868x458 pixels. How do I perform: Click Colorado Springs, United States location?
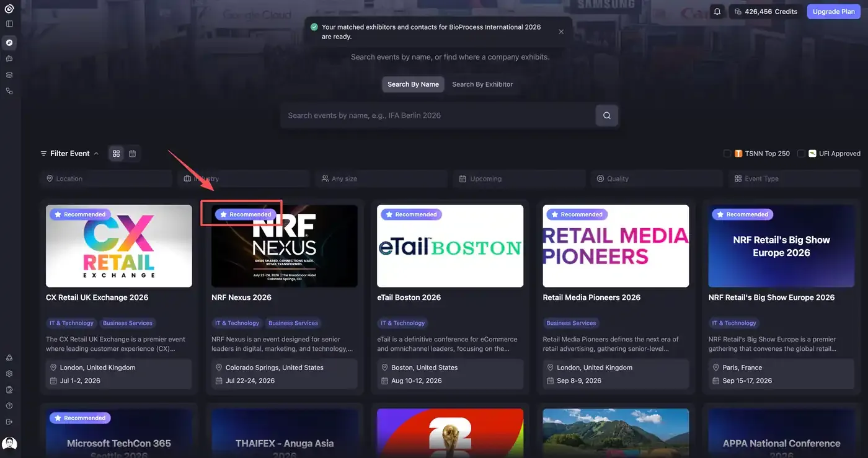(275, 368)
